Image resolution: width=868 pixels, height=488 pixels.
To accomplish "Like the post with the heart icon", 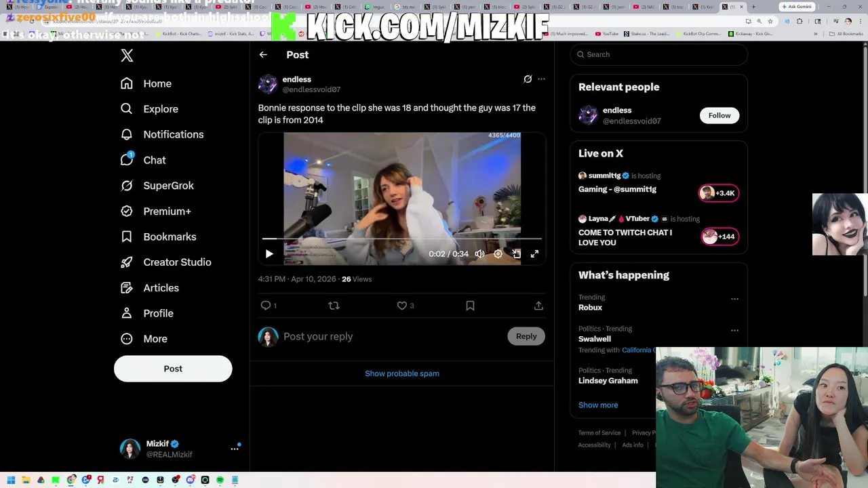I will click(402, 306).
